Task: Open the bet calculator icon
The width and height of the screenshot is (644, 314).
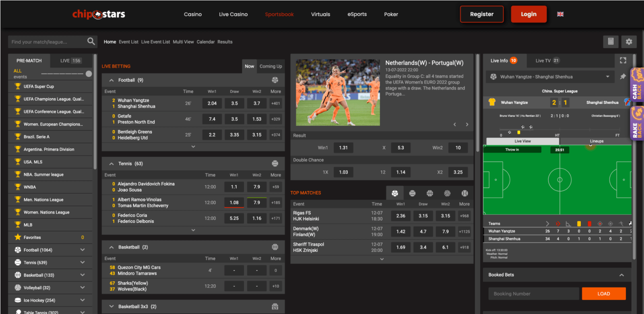Action: click(611, 41)
